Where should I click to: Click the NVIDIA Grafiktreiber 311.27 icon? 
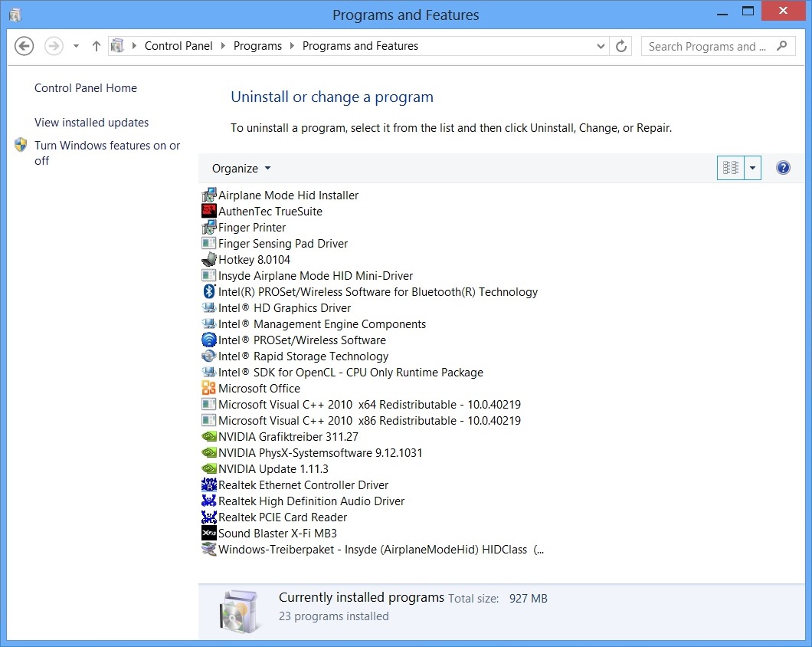(x=208, y=436)
